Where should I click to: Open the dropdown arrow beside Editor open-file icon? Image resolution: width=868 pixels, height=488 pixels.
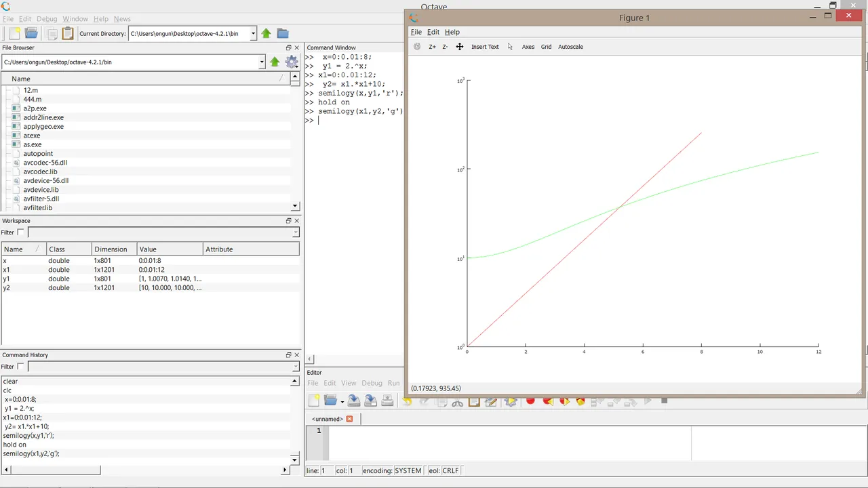click(x=342, y=402)
